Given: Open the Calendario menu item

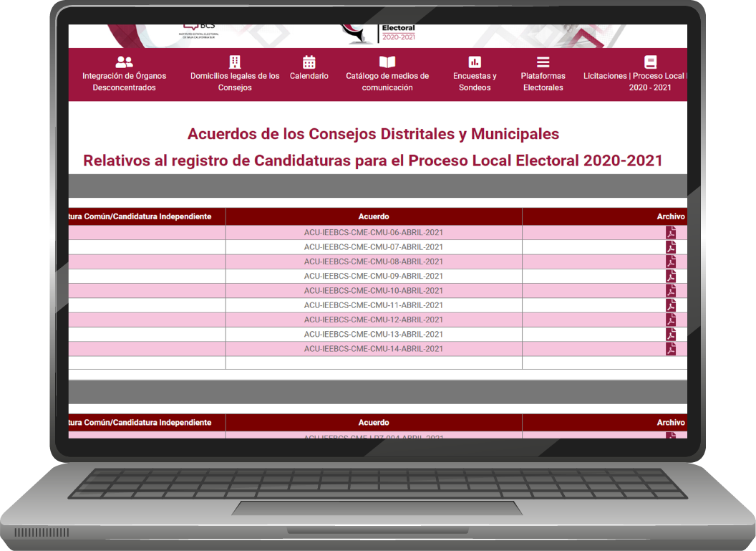Looking at the screenshot, I should tap(309, 76).
